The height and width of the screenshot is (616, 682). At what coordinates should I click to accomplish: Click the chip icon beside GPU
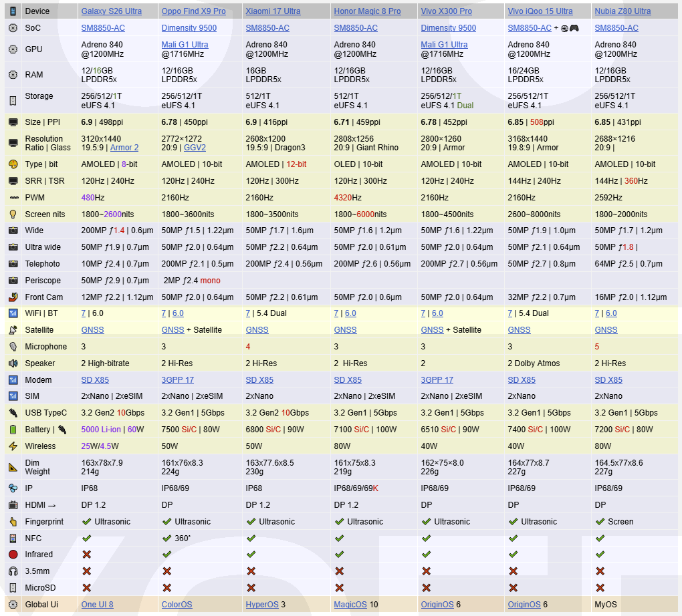[13, 49]
